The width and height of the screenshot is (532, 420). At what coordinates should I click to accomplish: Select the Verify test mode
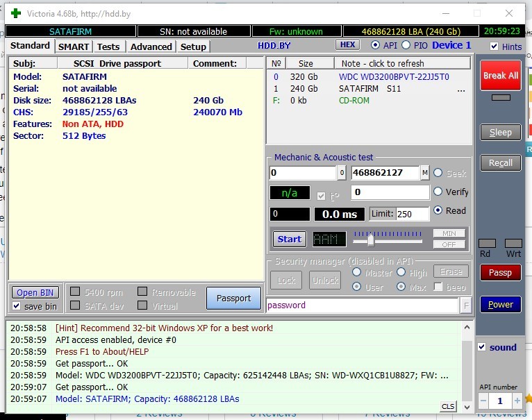click(438, 192)
